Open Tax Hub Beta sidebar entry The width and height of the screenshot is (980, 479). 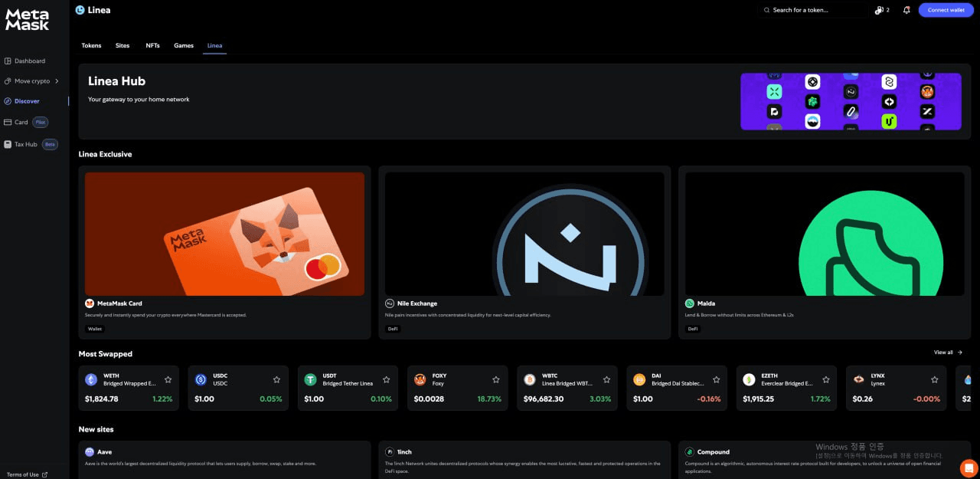click(31, 144)
